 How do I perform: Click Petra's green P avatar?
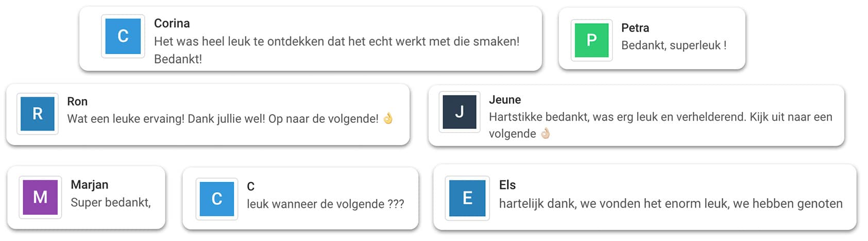pos(591,40)
